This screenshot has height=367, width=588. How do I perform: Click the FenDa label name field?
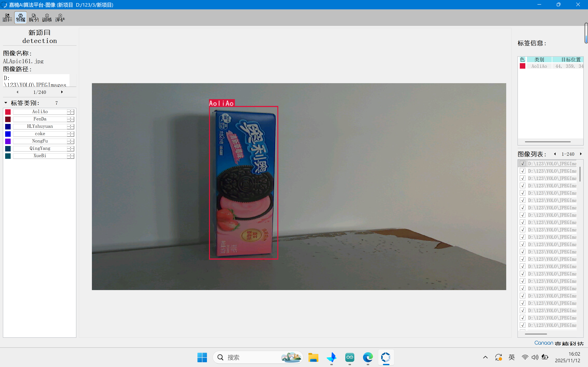pos(40,119)
